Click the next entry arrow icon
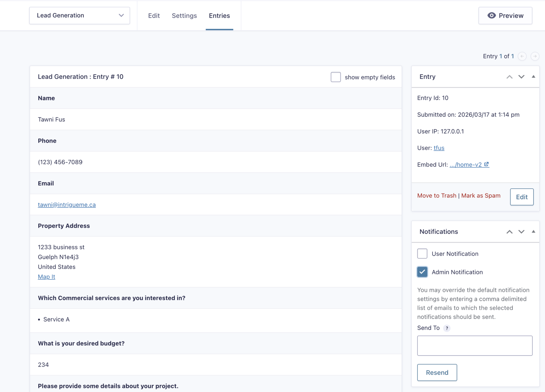This screenshot has height=392, width=545. (535, 56)
